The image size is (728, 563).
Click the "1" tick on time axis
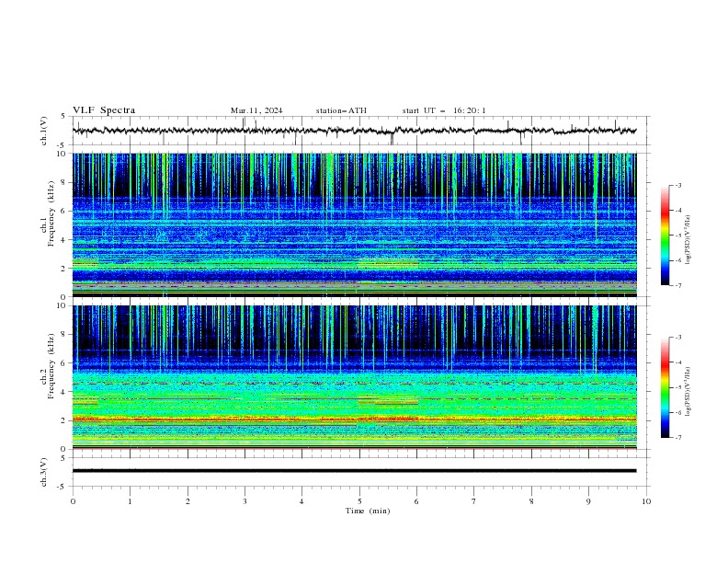pos(130,501)
